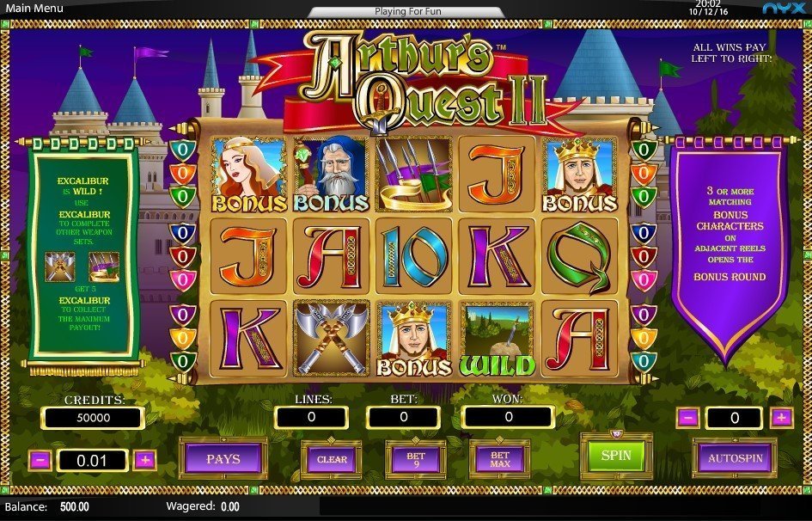Screen dimensions: 812x521
Task: Click the Merlin wizard BONUS symbol
Action: point(331,174)
